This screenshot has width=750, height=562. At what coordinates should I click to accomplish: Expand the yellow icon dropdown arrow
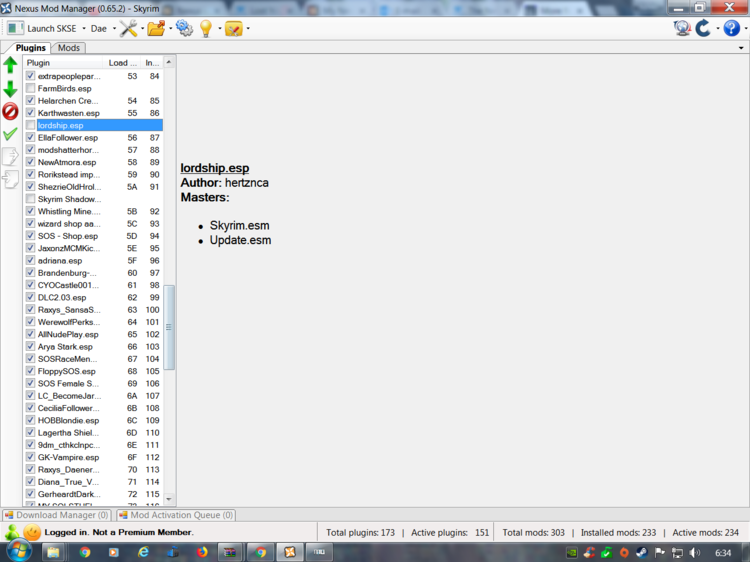[x=248, y=29]
